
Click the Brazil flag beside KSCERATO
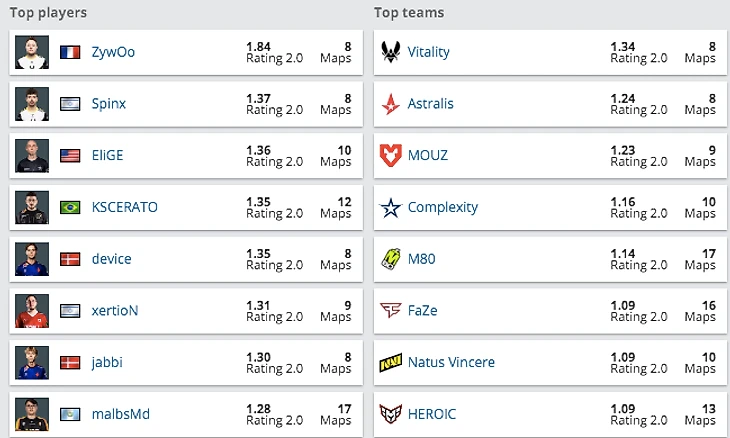pyautogui.click(x=70, y=207)
